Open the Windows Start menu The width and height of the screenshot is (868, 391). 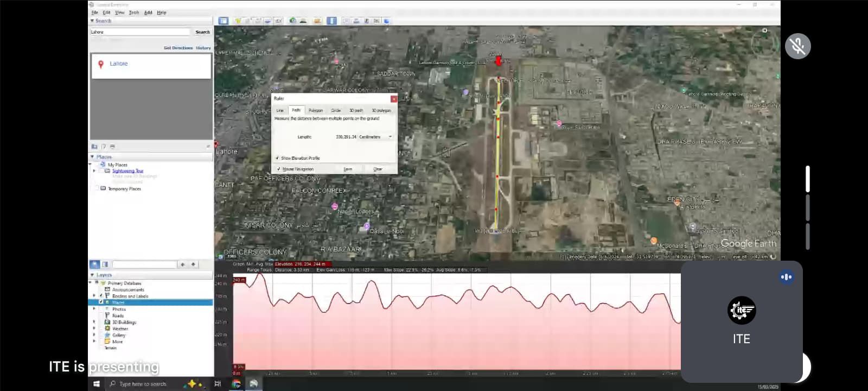pyautogui.click(x=97, y=384)
